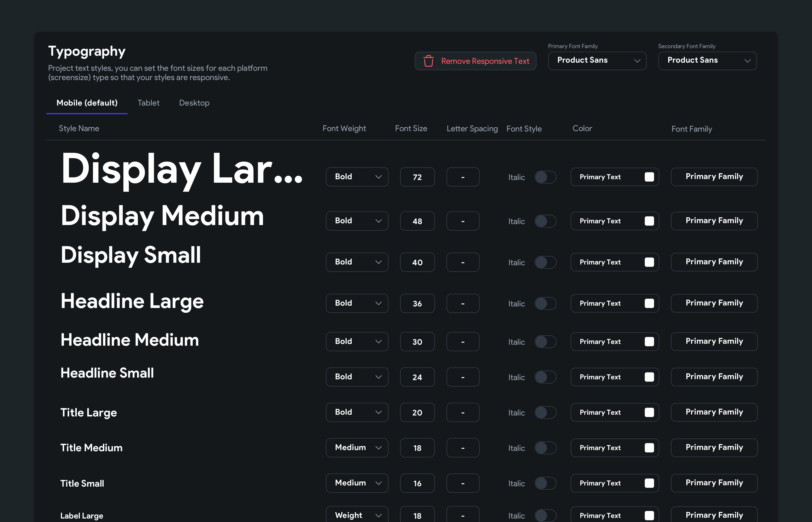The image size is (812, 522).
Task: Click Primary Family button for Display Small
Action: (714, 262)
